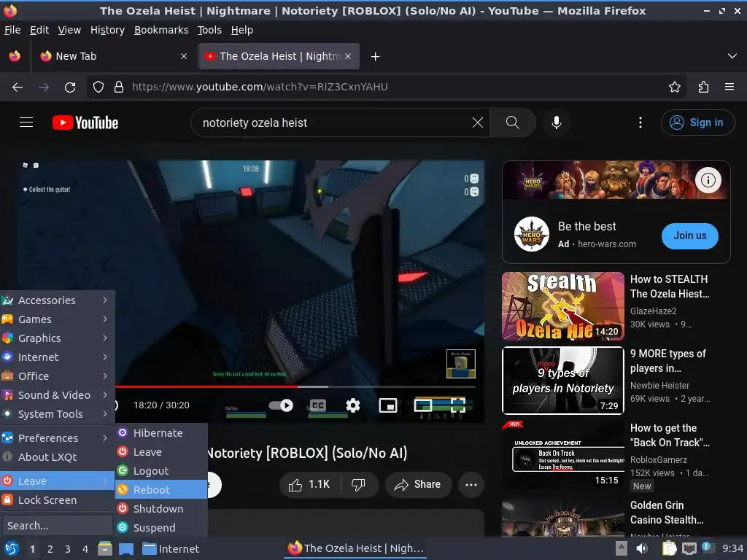Reload the current page
747x560 pixels.
[x=70, y=87]
